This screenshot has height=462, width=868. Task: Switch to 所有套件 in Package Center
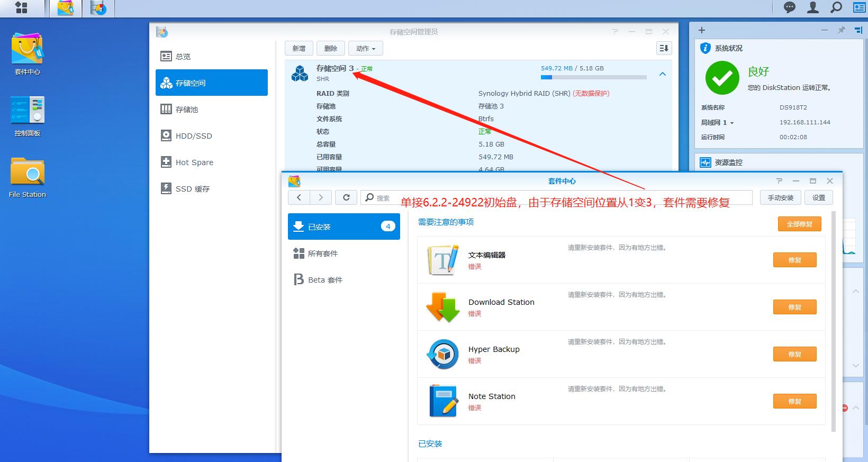322,253
